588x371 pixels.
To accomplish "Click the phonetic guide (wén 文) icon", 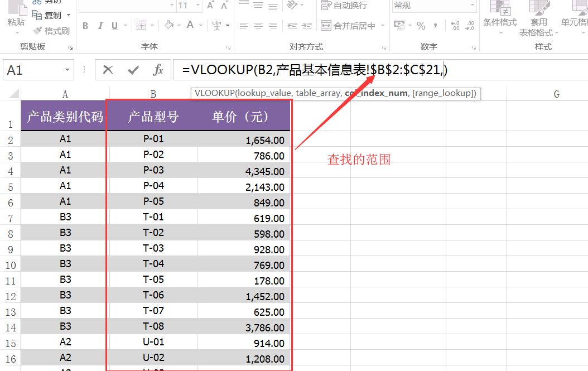I will [x=216, y=26].
